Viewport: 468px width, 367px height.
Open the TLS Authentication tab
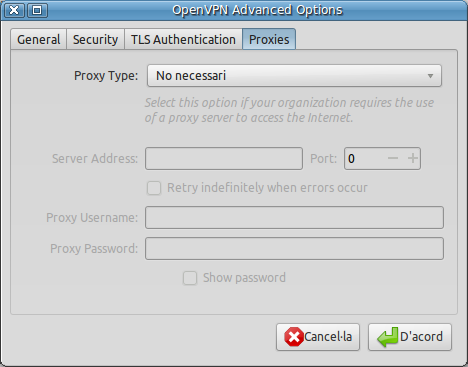pyautogui.click(x=183, y=40)
